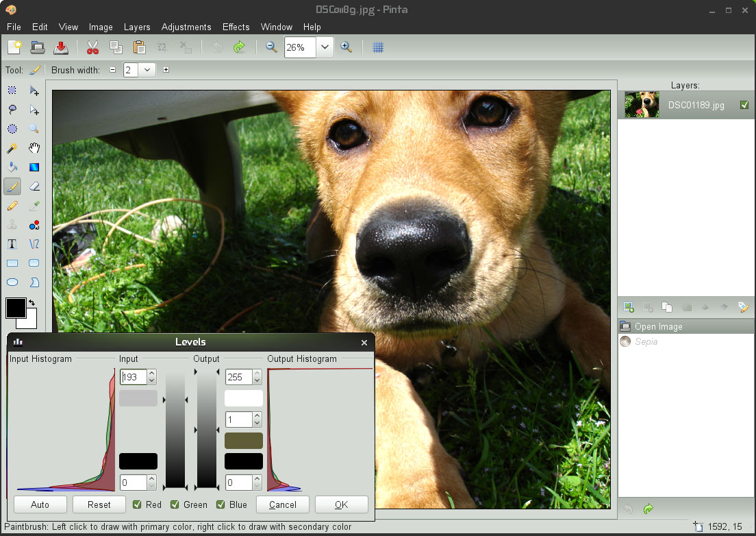756x536 pixels.
Task: Expand the brush width dropdown
Action: point(147,70)
